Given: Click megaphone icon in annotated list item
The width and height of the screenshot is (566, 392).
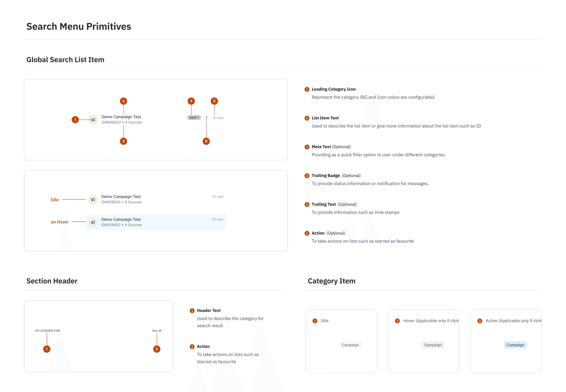Looking at the screenshot, I should click(93, 120).
